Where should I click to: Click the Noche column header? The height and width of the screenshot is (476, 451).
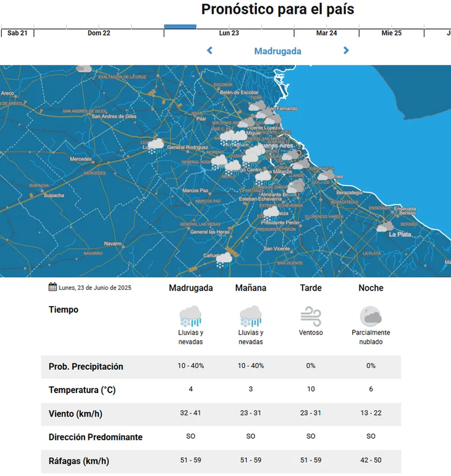(x=371, y=288)
